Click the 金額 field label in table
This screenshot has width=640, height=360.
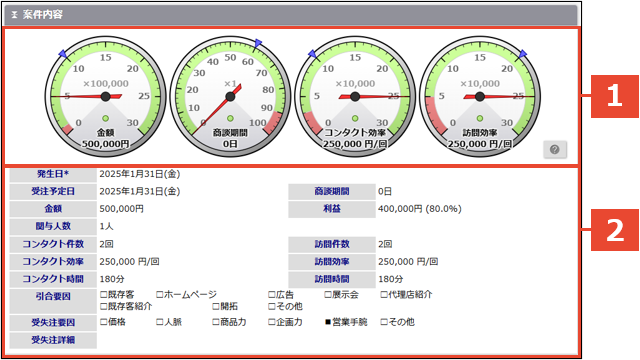point(53,209)
